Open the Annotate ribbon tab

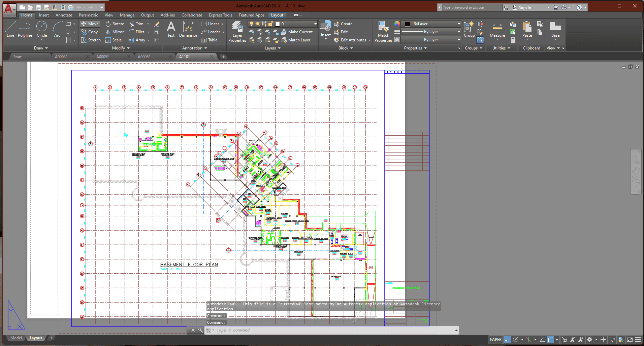[x=64, y=15]
